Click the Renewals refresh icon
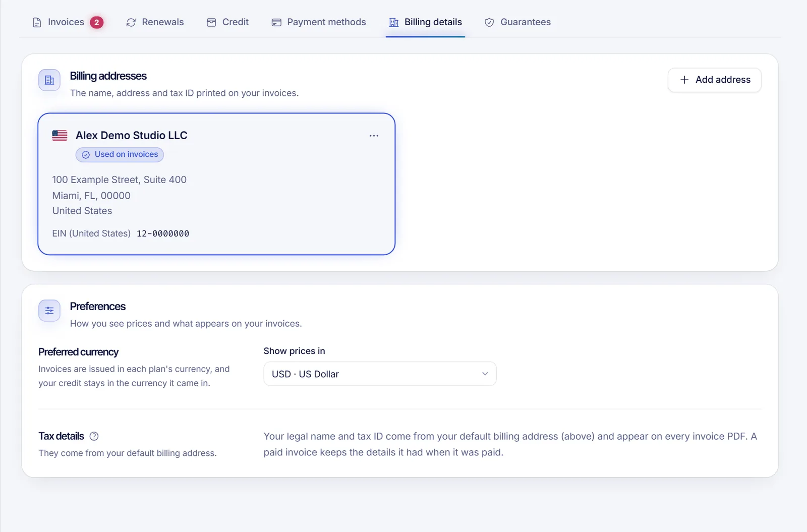Viewport: 807px width, 532px height. (x=131, y=22)
